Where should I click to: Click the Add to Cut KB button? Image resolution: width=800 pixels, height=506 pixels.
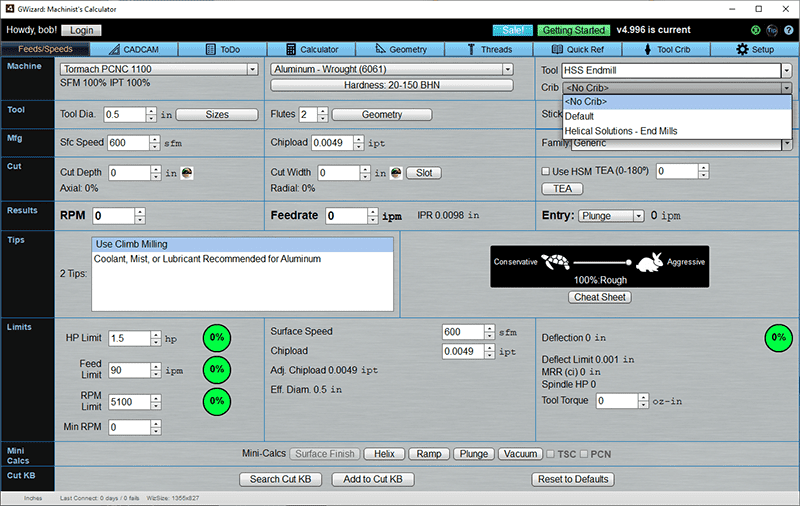(x=372, y=479)
